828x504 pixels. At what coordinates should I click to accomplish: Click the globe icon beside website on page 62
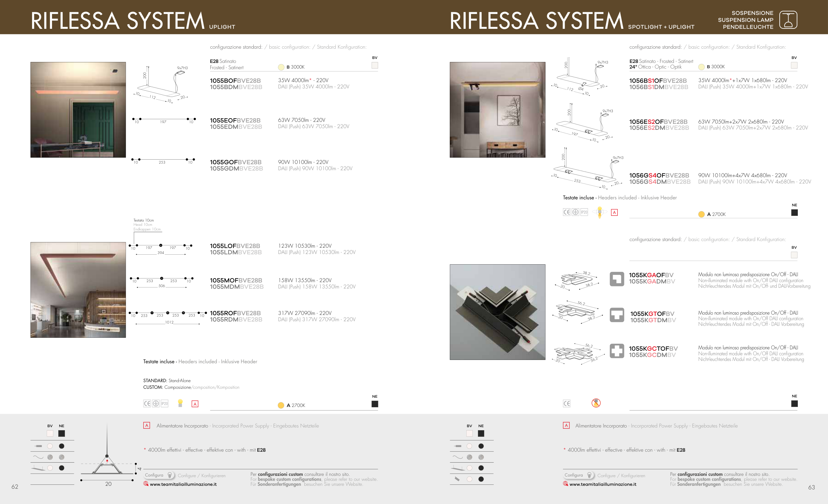(146, 484)
